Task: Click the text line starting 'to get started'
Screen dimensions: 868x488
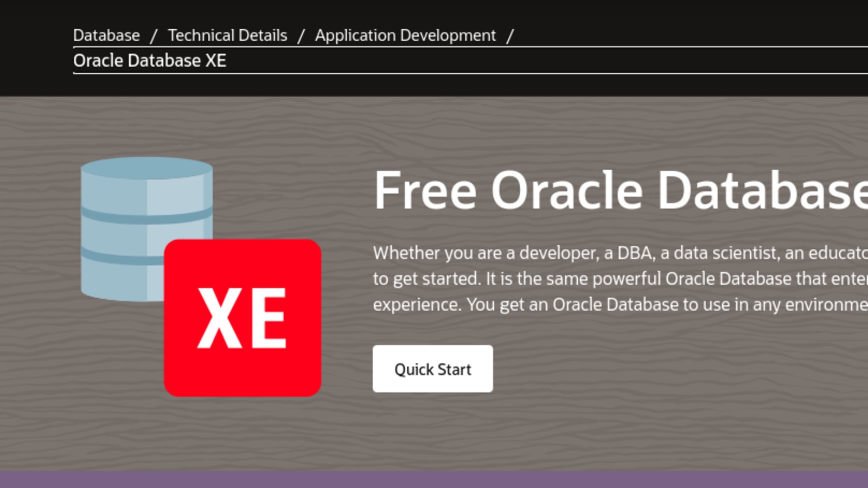Action: (621, 279)
